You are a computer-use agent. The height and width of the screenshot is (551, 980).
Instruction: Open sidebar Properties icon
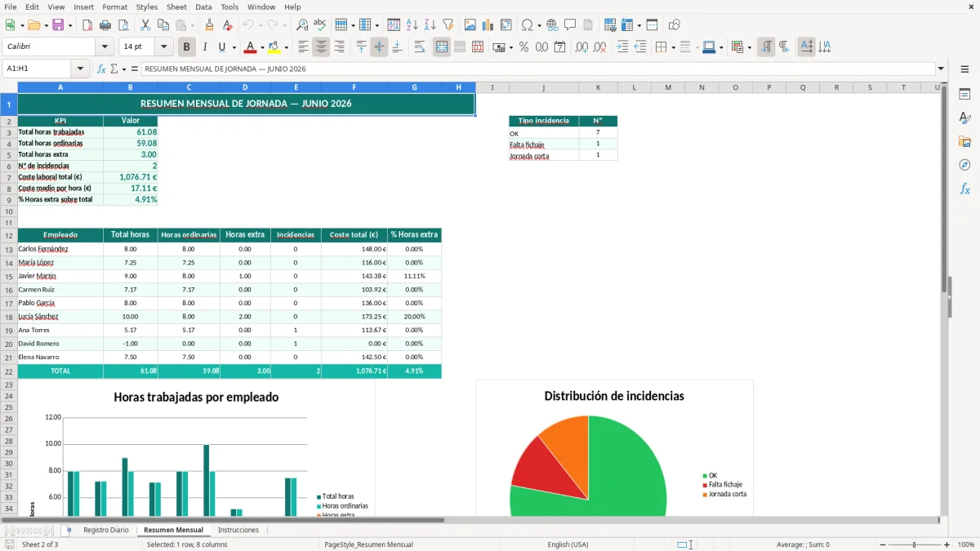(964, 95)
